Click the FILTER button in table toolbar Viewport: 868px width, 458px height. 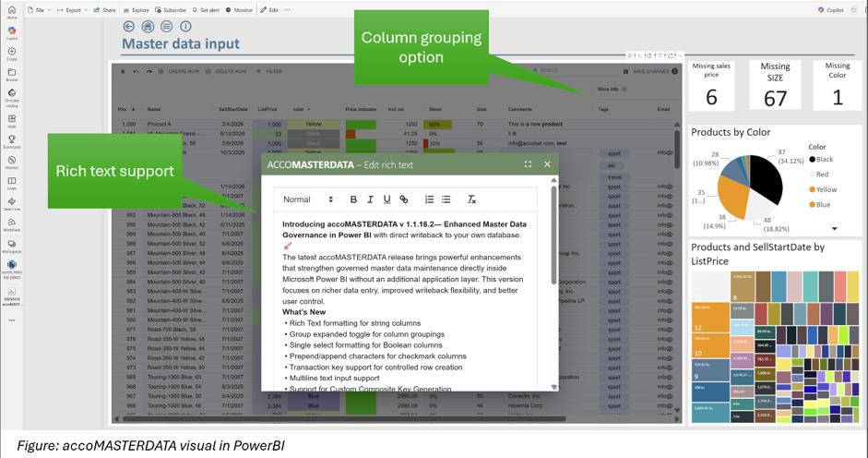pyautogui.click(x=269, y=71)
